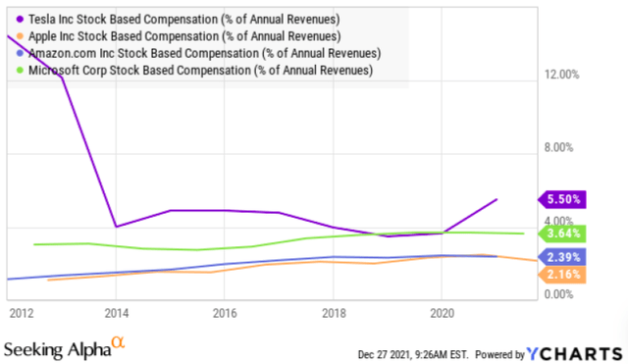Click the orange 2.16% value tag

562,275
